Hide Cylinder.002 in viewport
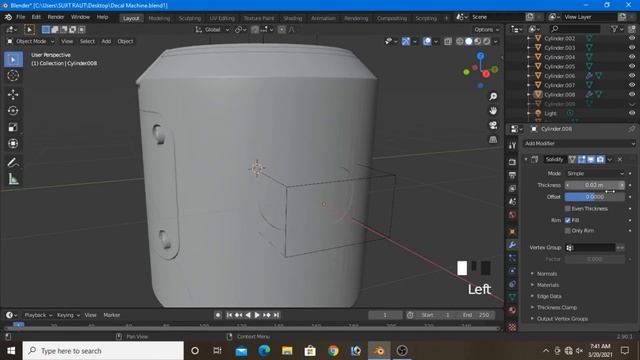Image resolution: width=640 pixels, height=360 pixels. (x=632, y=38)
